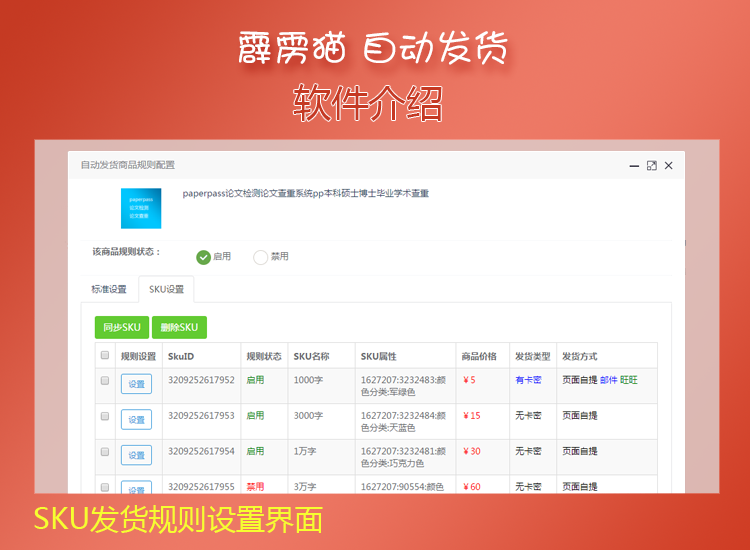Viewport: 750px width, 550px height.
Task: Select the 启用 rule status radio
Action: 203,257
